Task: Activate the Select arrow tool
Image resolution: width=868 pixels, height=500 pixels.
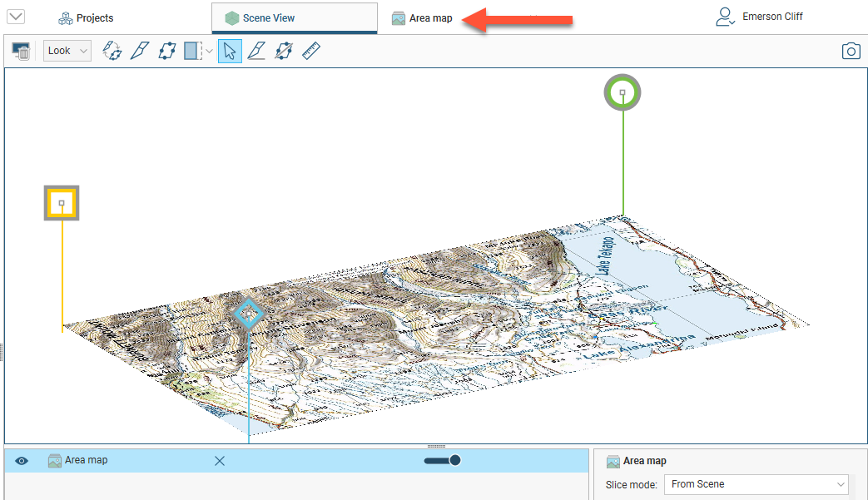Action: point(231,51)
